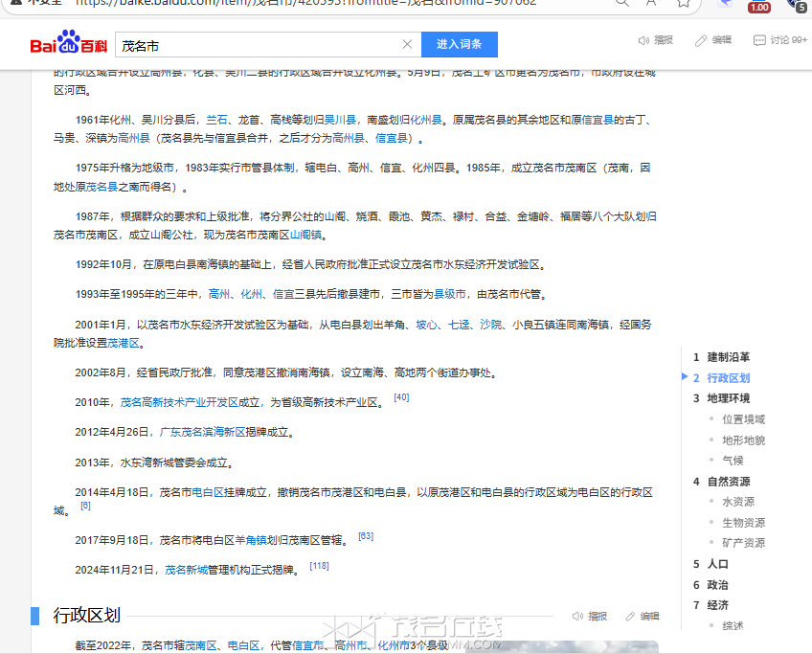Edit the 行政区划 section via 编辑
This screenshot has height=654, width=812.
coord(631,616)
